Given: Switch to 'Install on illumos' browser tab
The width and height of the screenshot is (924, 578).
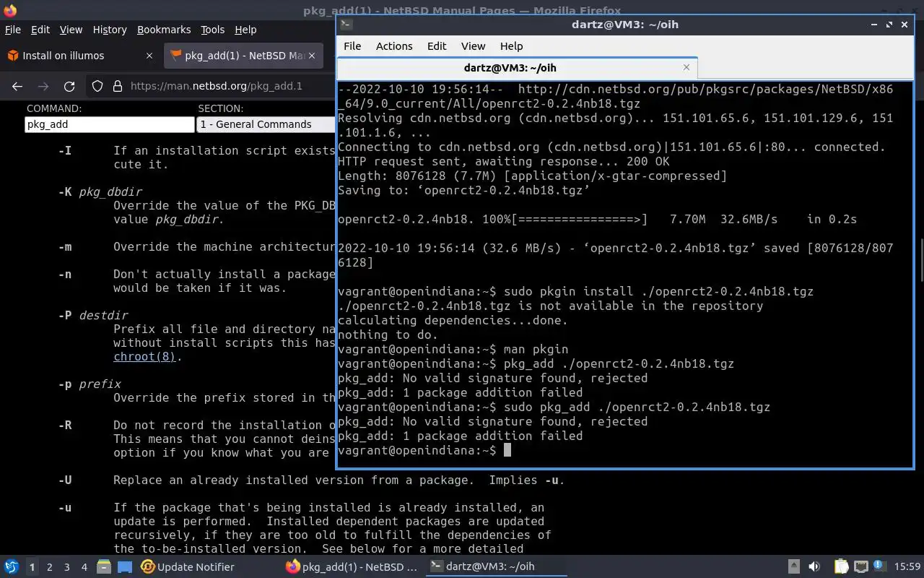Looking at the screenshot, I should point(81,56).
